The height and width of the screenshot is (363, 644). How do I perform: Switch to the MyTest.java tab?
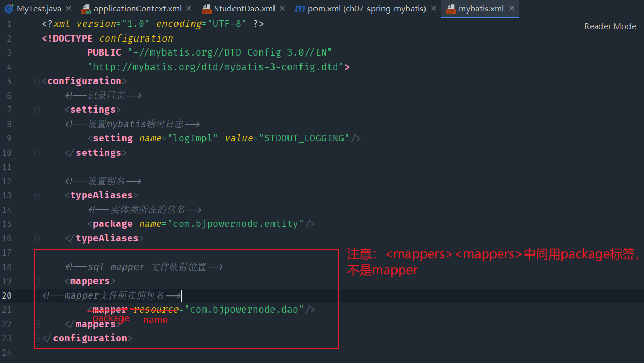click(x=38, y=9)
